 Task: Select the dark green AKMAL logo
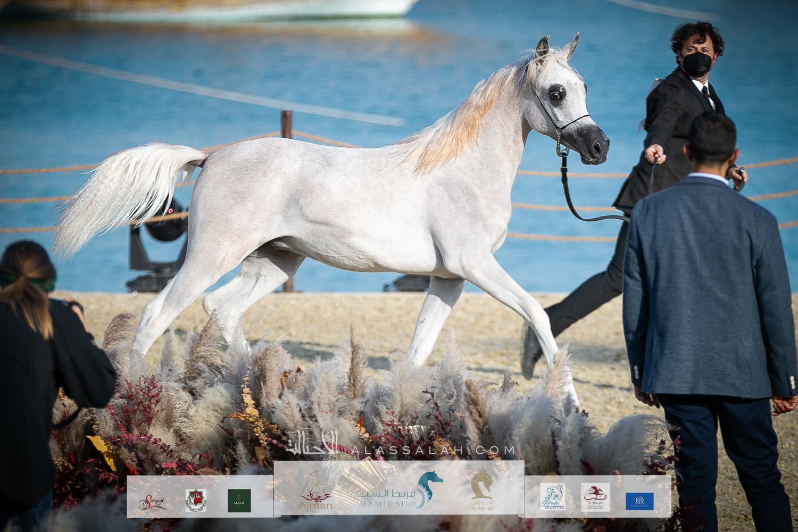coord(239,501)
